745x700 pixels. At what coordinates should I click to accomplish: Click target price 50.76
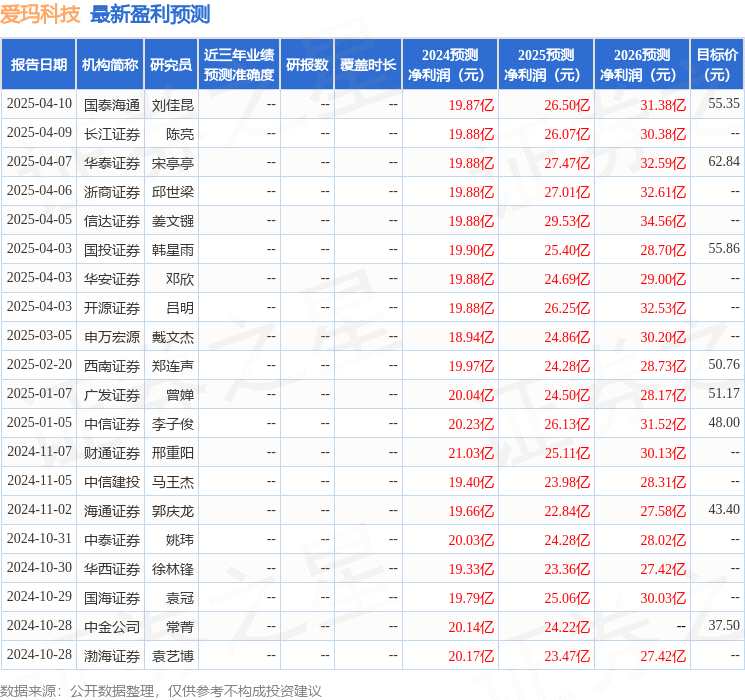coord(724,364)
